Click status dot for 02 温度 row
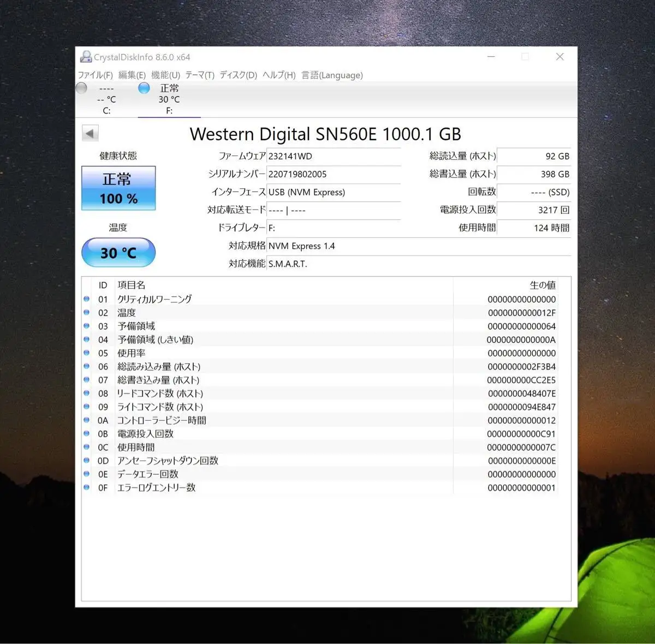 pyautogui.click(x=87, y=313)
